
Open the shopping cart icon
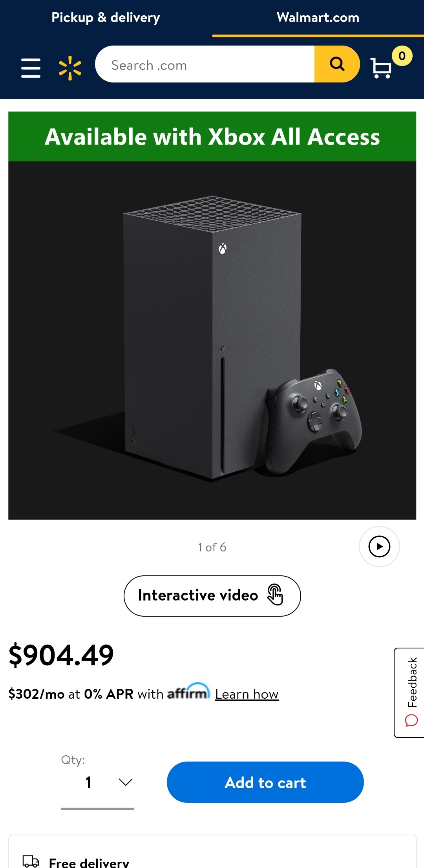381,68
